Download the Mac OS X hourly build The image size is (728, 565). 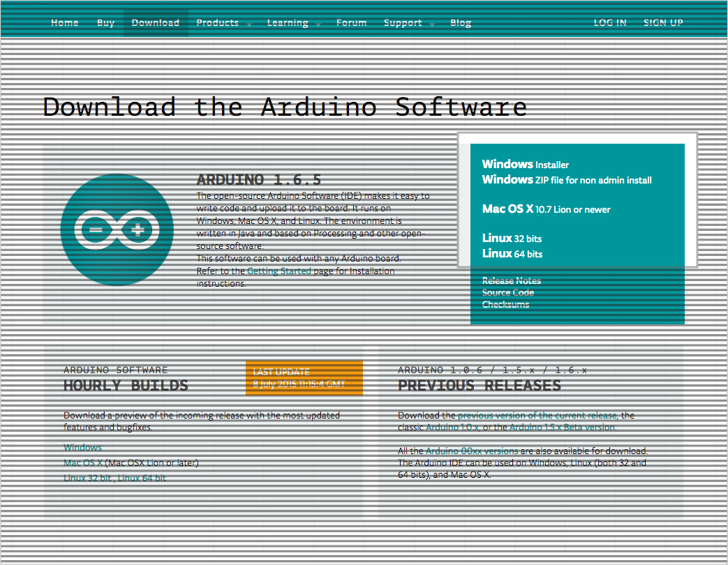coord(83,462)
